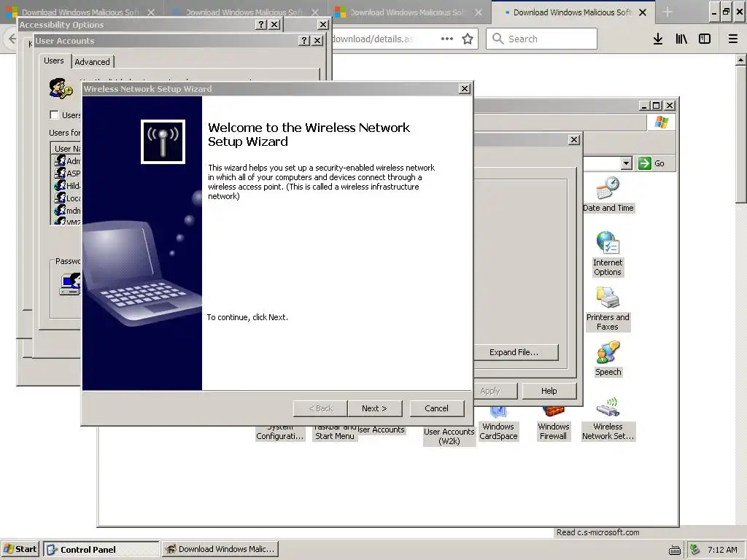Click the Firefox page scrollbar up arrow

[x=741, y=60]
